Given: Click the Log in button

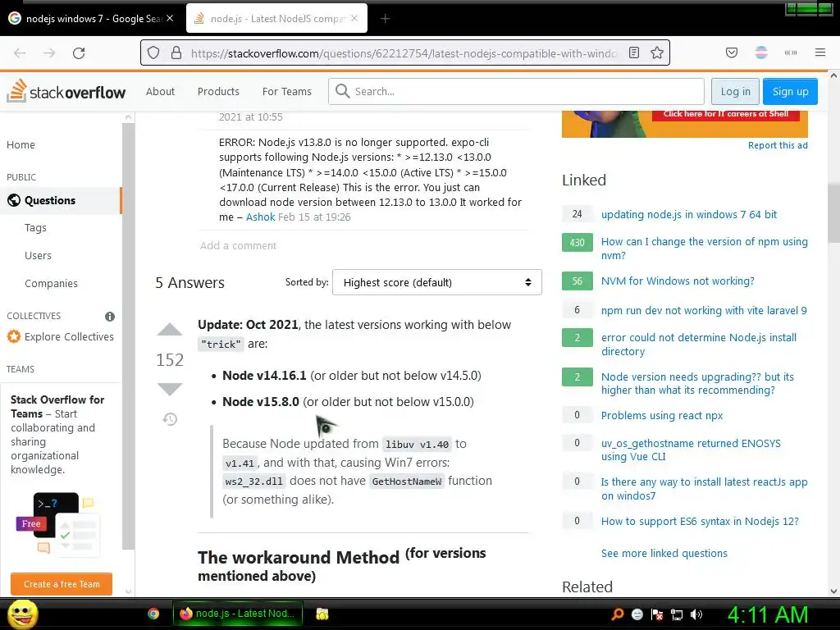Looking at the screenshot, I should coord(736,91).
